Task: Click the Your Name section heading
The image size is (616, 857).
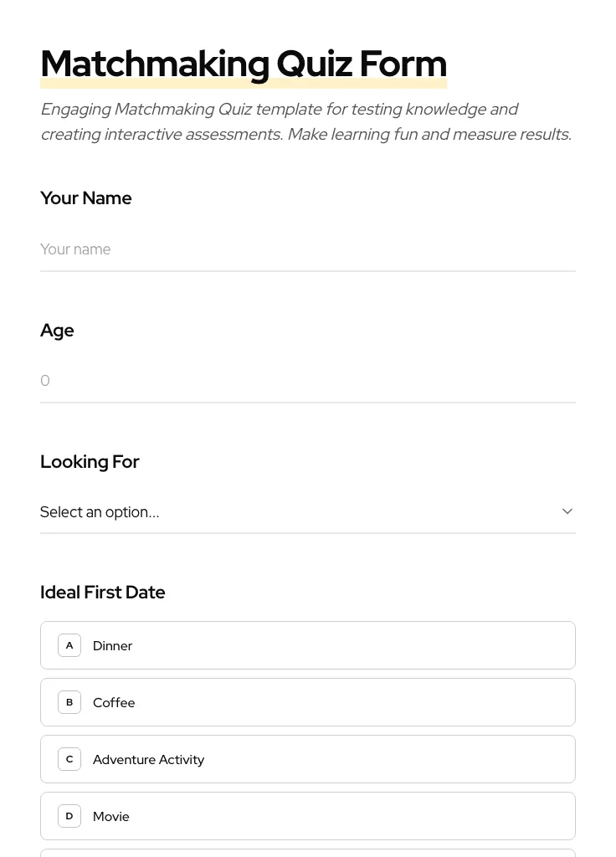Action: 85,198
